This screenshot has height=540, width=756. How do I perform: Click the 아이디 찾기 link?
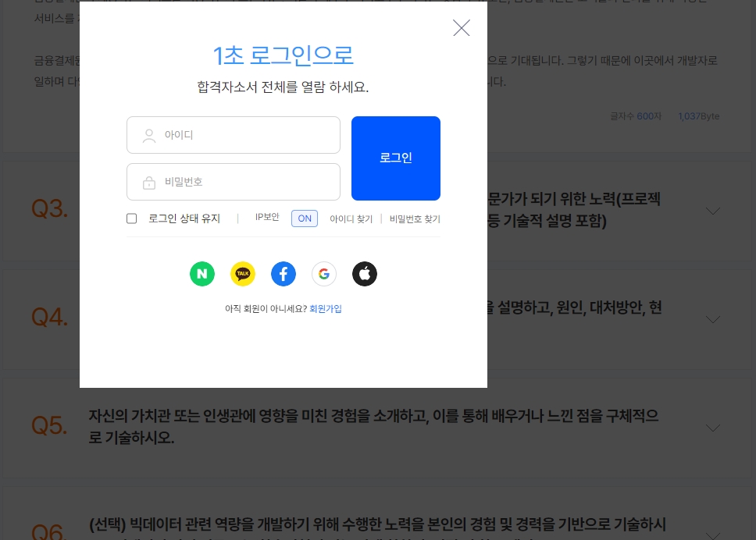[x=351, y=218]
